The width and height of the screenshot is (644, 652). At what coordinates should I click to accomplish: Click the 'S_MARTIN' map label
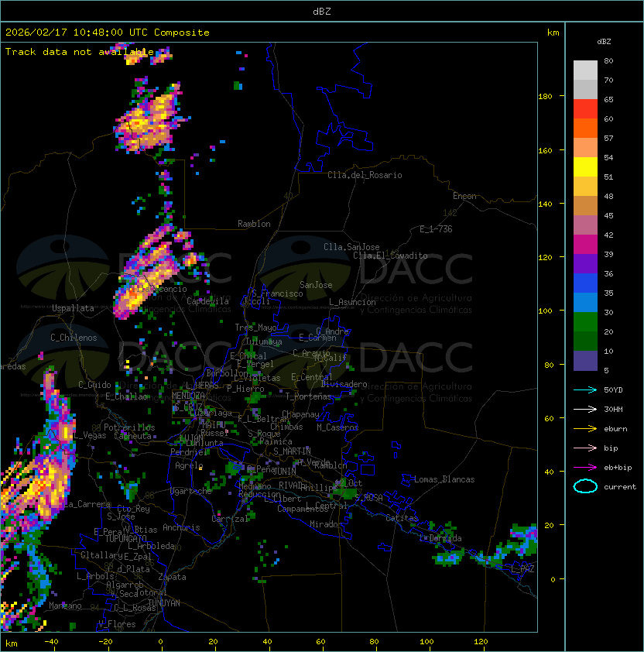tap(293, 451)
